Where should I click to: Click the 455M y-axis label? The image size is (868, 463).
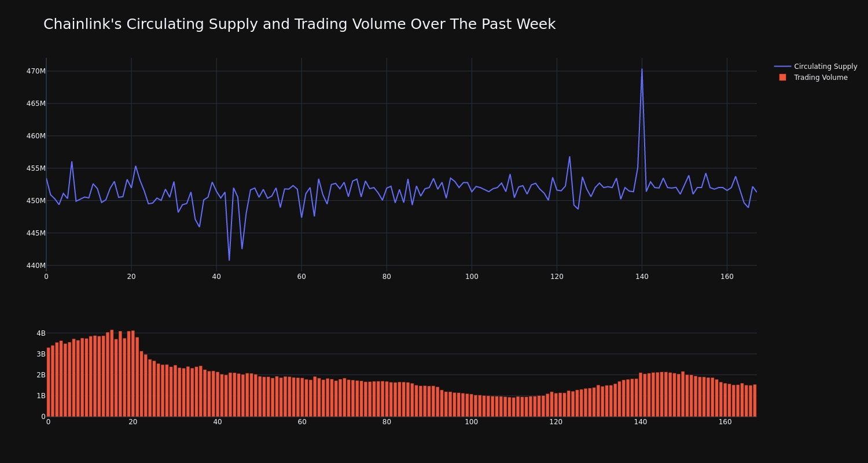[36, 168]
